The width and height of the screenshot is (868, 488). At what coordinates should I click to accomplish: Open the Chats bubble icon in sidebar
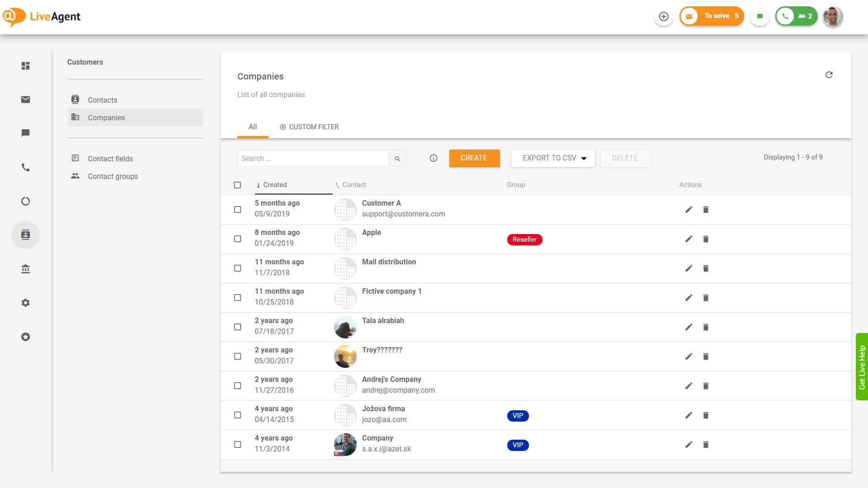25,133
